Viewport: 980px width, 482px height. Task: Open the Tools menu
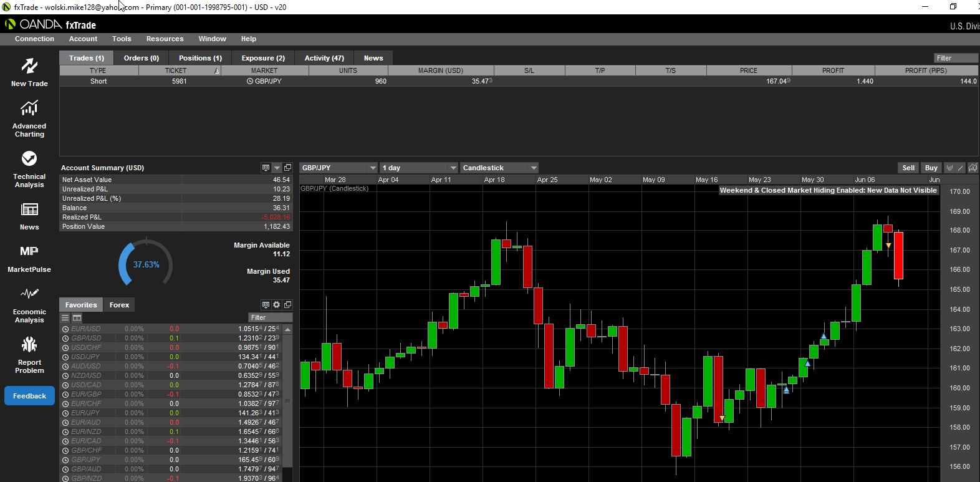(122, 39)
